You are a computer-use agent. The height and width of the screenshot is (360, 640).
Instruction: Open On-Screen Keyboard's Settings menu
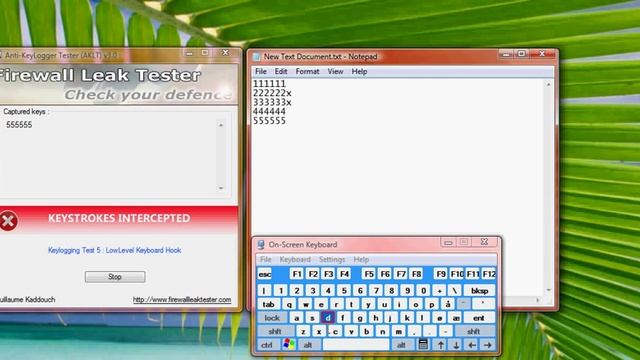pos(332,260)
